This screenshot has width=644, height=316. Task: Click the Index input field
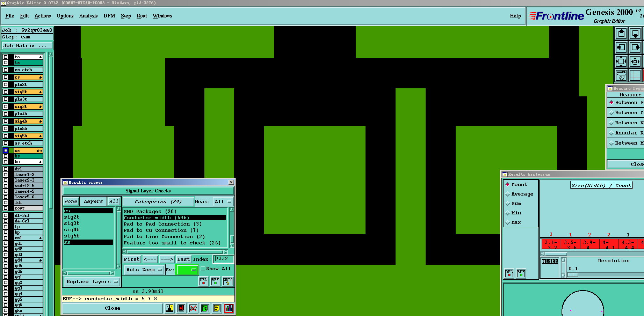point(223,259)
